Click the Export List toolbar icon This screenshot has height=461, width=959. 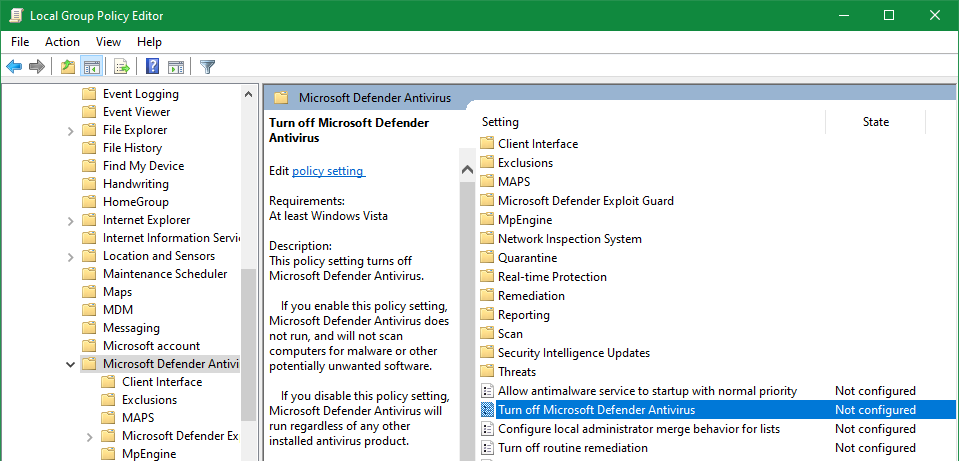122,67
